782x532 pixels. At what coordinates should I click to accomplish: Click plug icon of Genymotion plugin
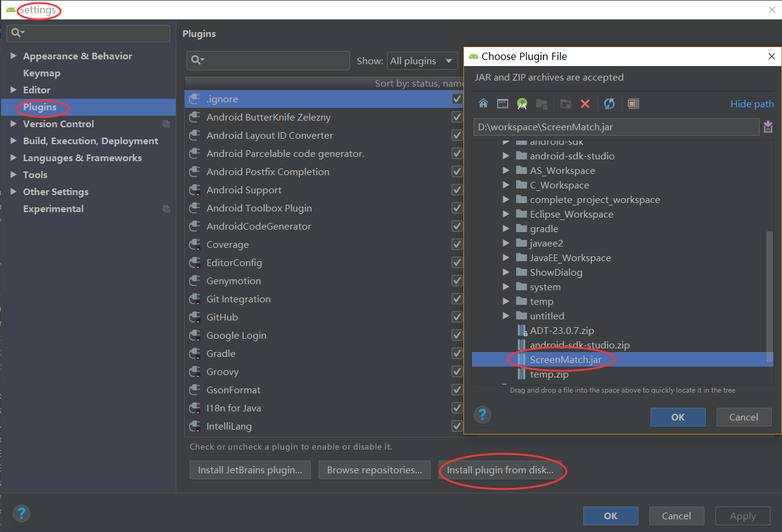point(194,281)
